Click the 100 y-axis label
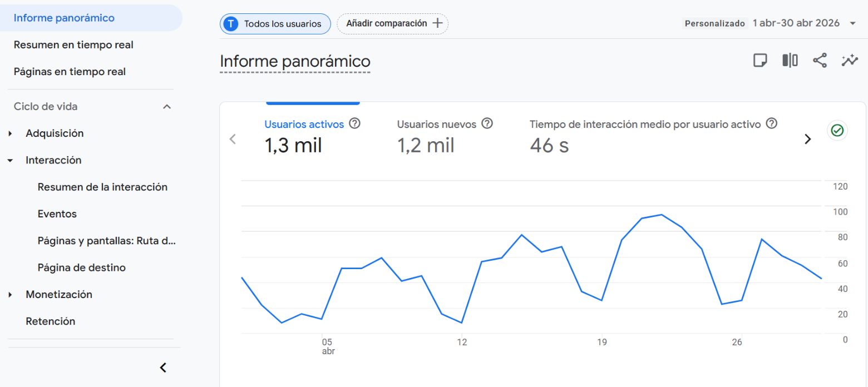868x387 pixels. point(840,212)
